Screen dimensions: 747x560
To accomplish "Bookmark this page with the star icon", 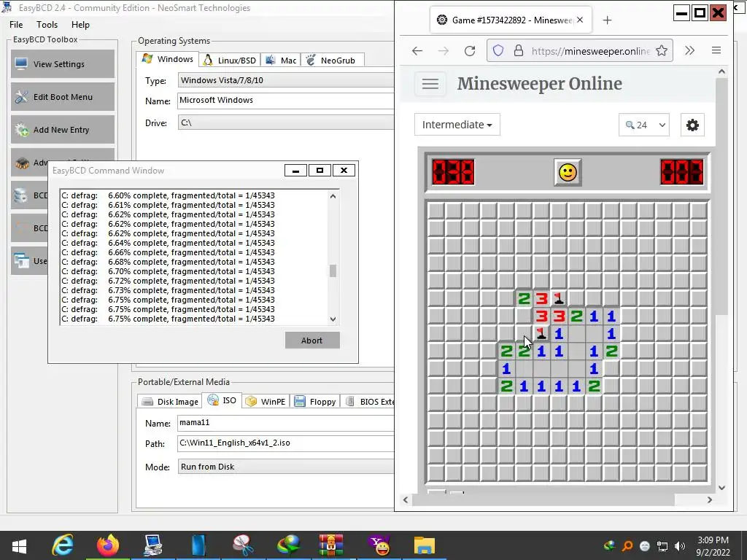I will (661, 50).
